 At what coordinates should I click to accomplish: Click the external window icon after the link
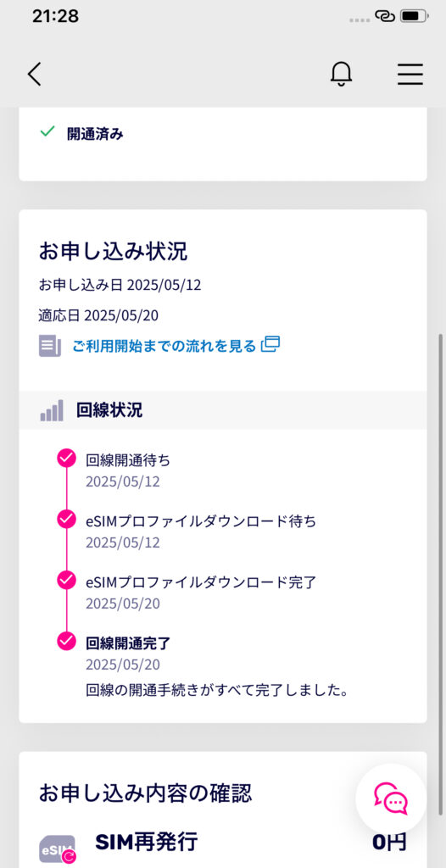click(x=270, y=344)
